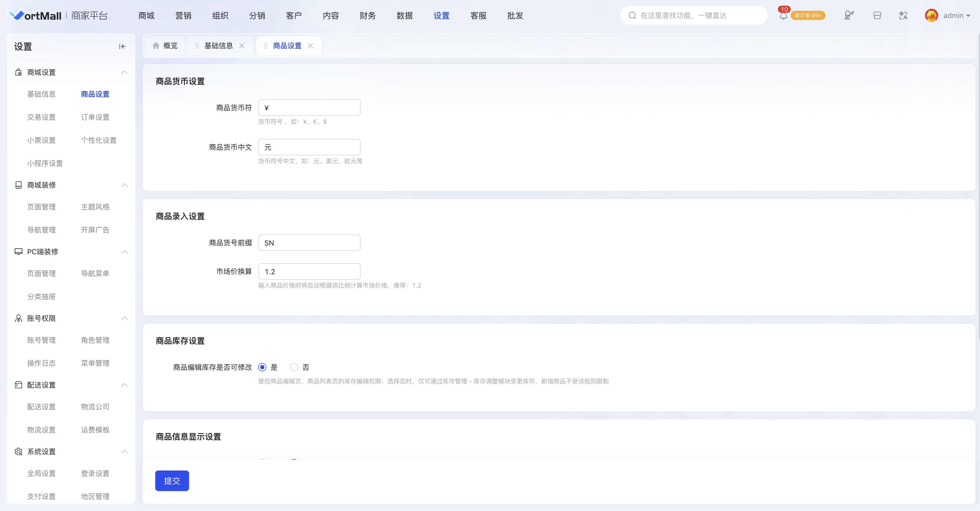Click the 商城装修 section icon
Screen dimensions: 980x511
click(x=18, y=185)
